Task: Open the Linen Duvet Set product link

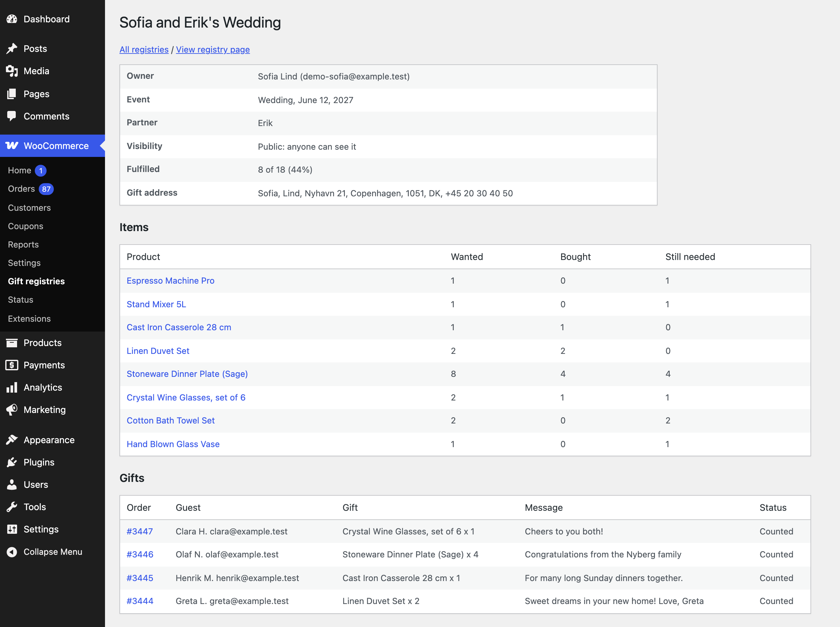Action: tap(158, 351)
